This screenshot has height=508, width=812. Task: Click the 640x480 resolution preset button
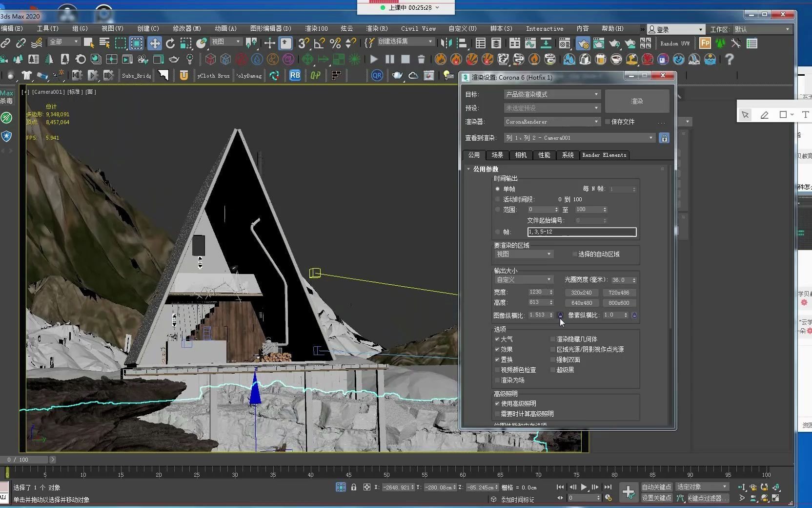click(x=582, y=303)
